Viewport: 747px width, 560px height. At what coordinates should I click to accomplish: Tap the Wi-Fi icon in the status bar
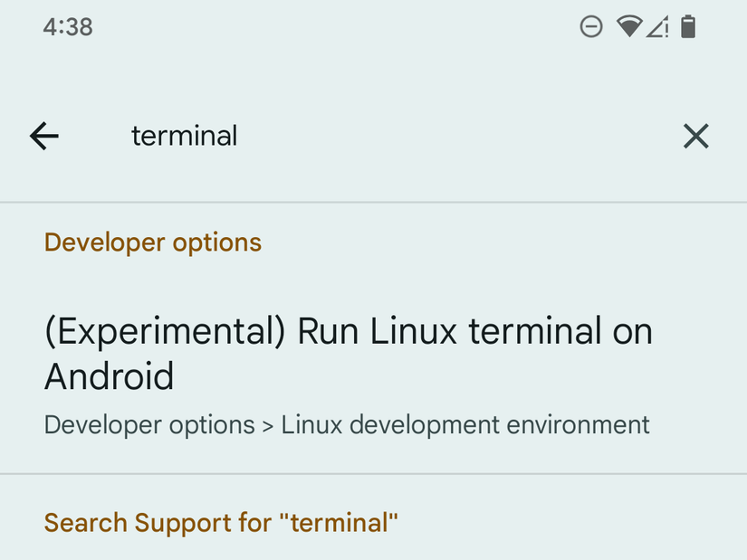pyautogui.click(x=630, y=27)
